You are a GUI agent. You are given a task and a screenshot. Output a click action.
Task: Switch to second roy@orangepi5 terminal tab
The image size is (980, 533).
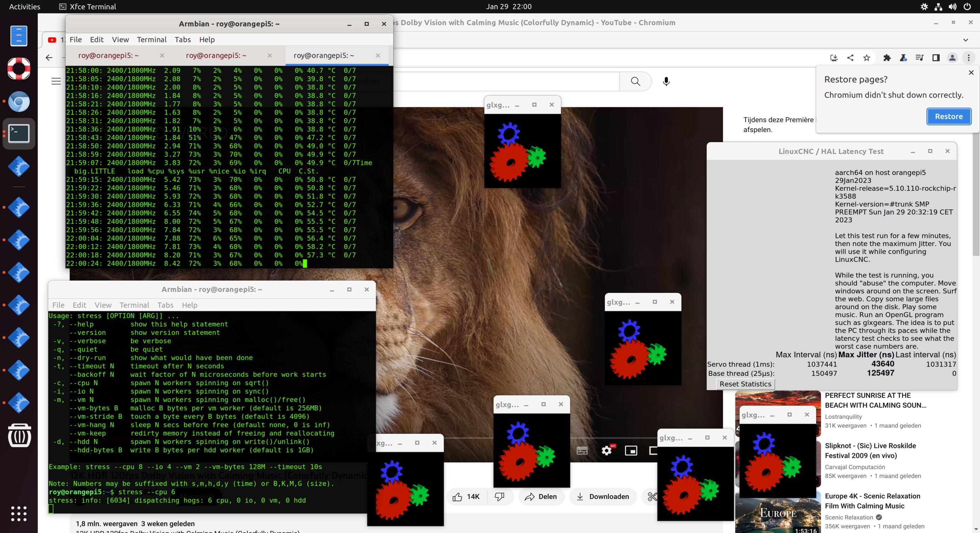pos(216,56)
